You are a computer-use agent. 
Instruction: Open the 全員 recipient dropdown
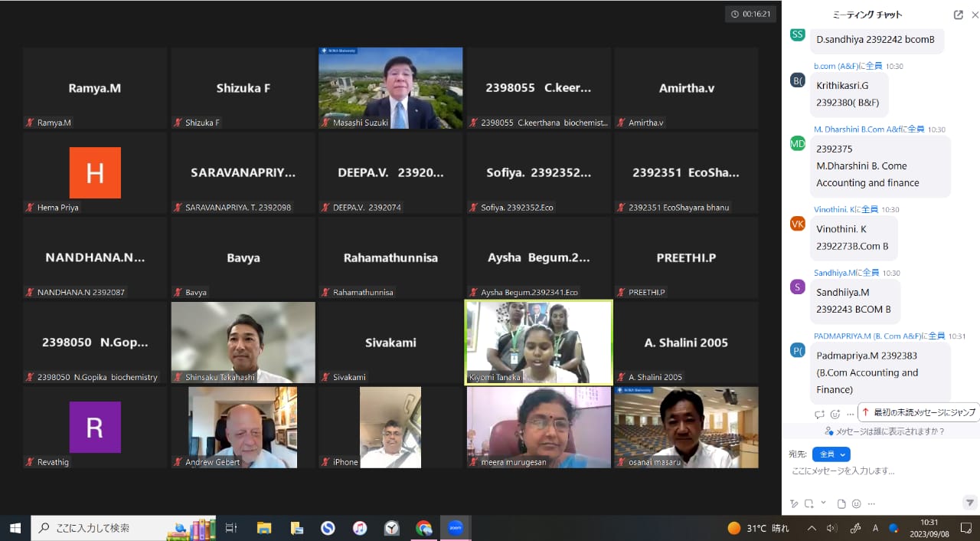(x=831, y=454)
